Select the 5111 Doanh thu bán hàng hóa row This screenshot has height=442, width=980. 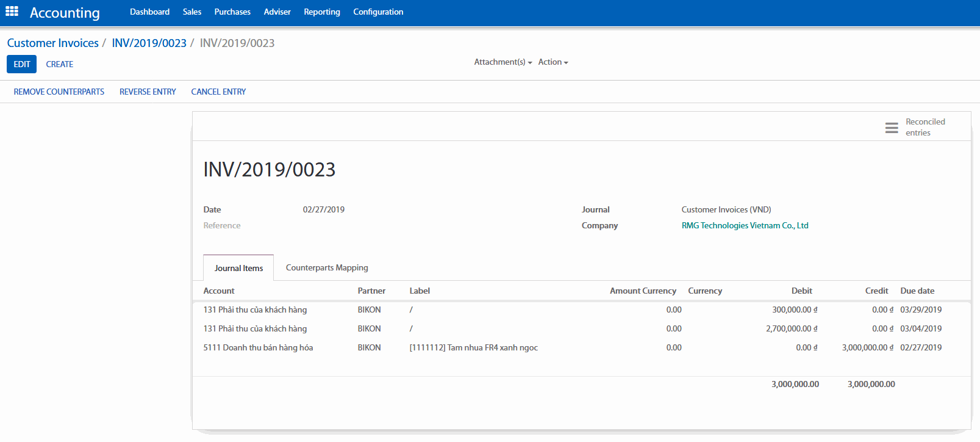[258, 348]
